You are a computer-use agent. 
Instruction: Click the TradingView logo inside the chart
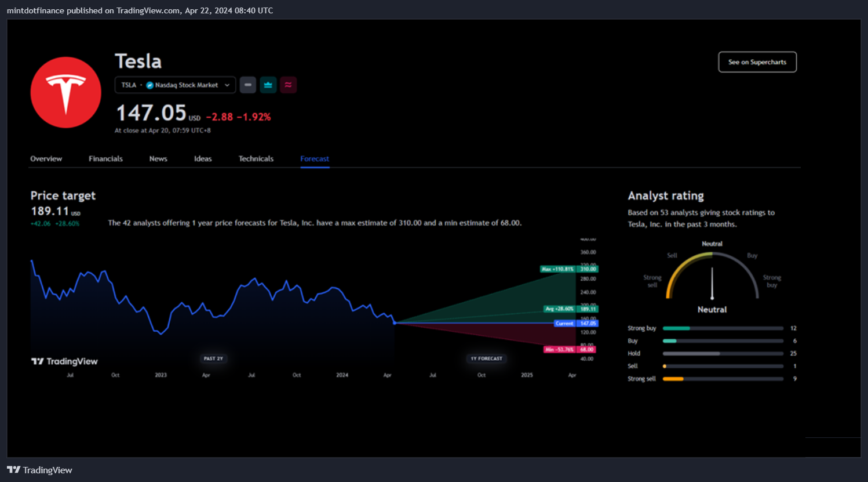pos(64,361)
